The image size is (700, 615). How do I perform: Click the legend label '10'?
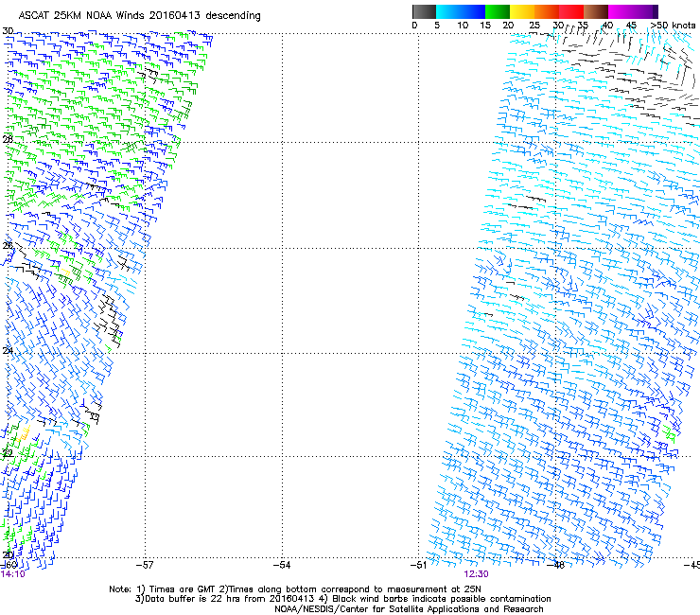(x=463, y=26)
